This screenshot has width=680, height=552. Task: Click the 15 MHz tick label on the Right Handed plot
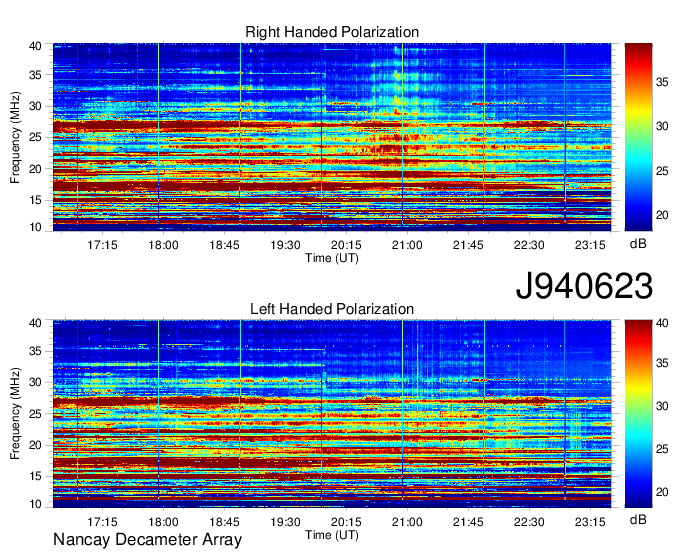35,200
